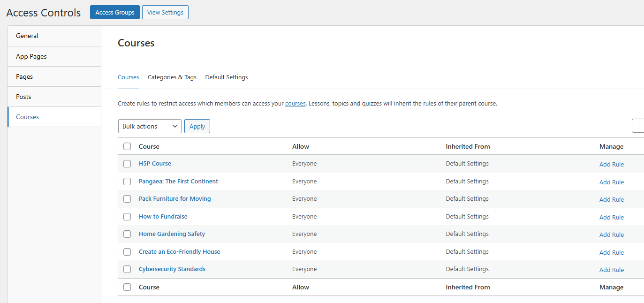Screen dimensions: 644x303
Task: Click the Apply button
Action: point(197,126)
